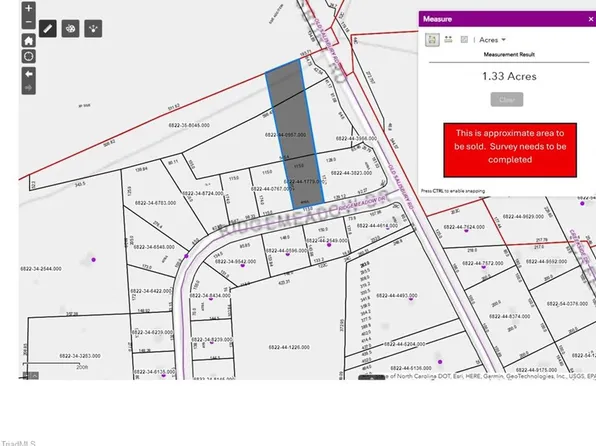Click parcel label 6822-44-5136.000

(x=411, y=368)
